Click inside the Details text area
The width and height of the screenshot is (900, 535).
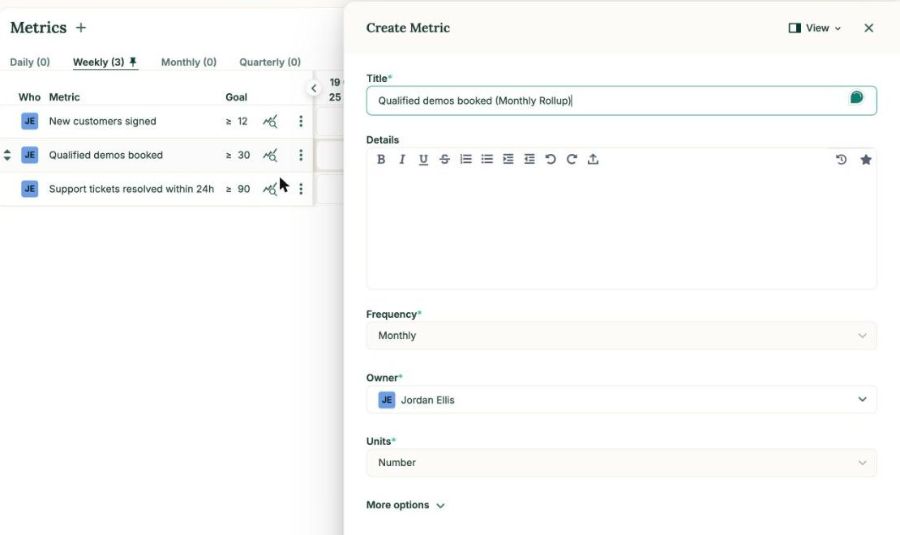click(x=621, y=230)
